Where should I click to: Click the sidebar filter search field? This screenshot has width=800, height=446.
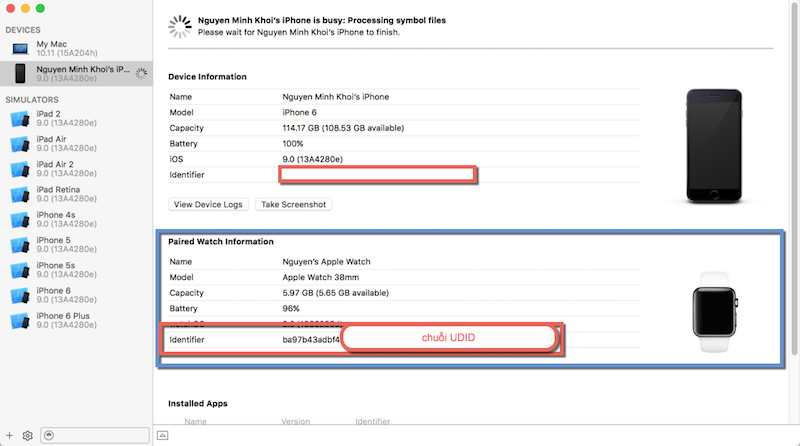point(95,435)
